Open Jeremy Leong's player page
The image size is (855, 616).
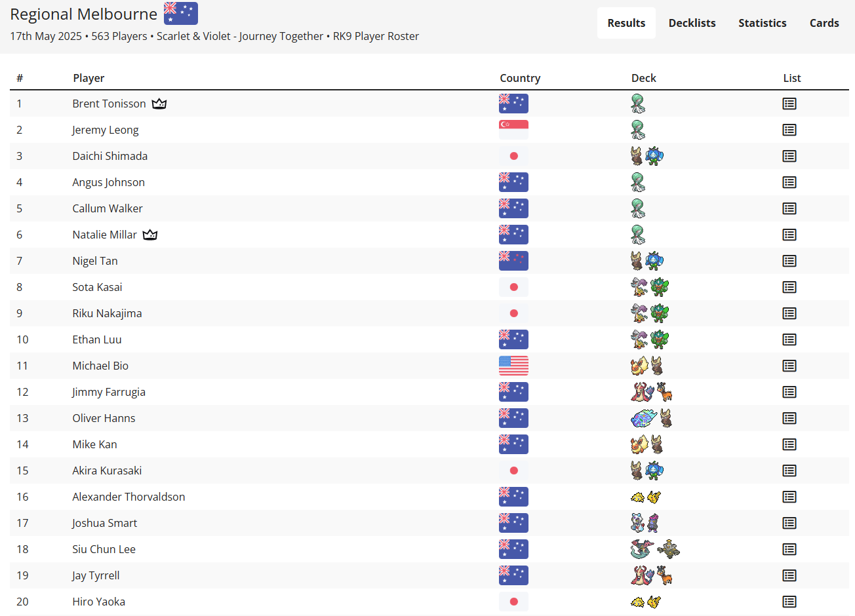pyautogui.click(x=105, y=130)
